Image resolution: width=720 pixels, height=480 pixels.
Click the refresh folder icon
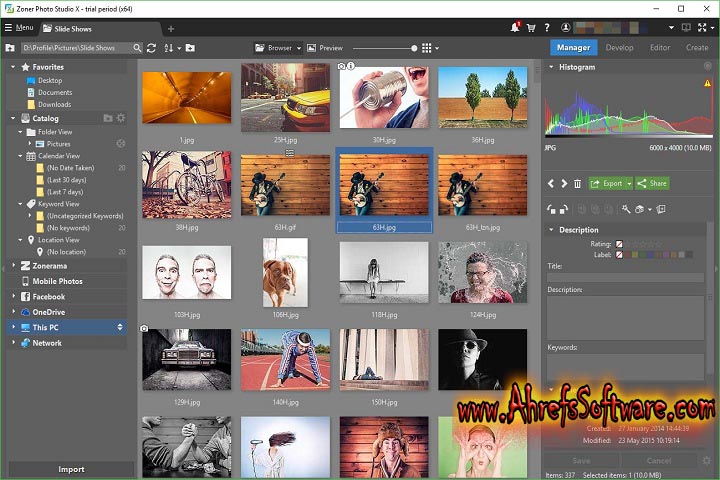click(151, 48)
